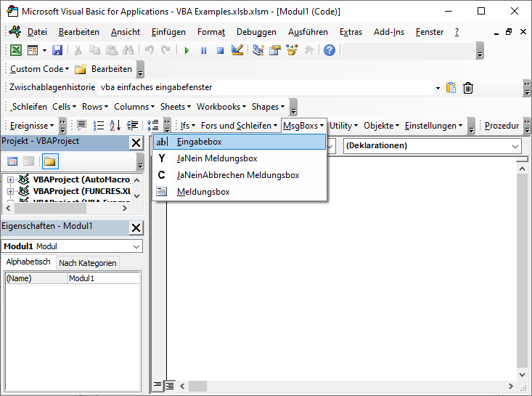Open the Zwischablagenhistorie dropdown arrow
The height and width of the screenshot is (396, 532).
pyautogui.click(x=438, y=89)
